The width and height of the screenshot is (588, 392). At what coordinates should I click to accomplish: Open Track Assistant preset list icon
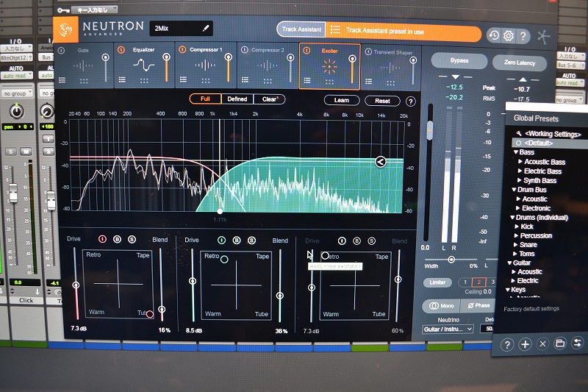[x=335, y=29]
